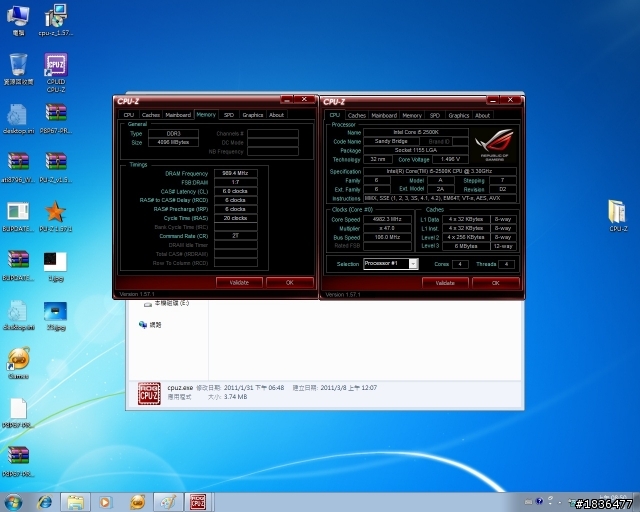Open About tab in right CPU-Z window
This screenshot has height=512, width=640.
coord(482,116)
